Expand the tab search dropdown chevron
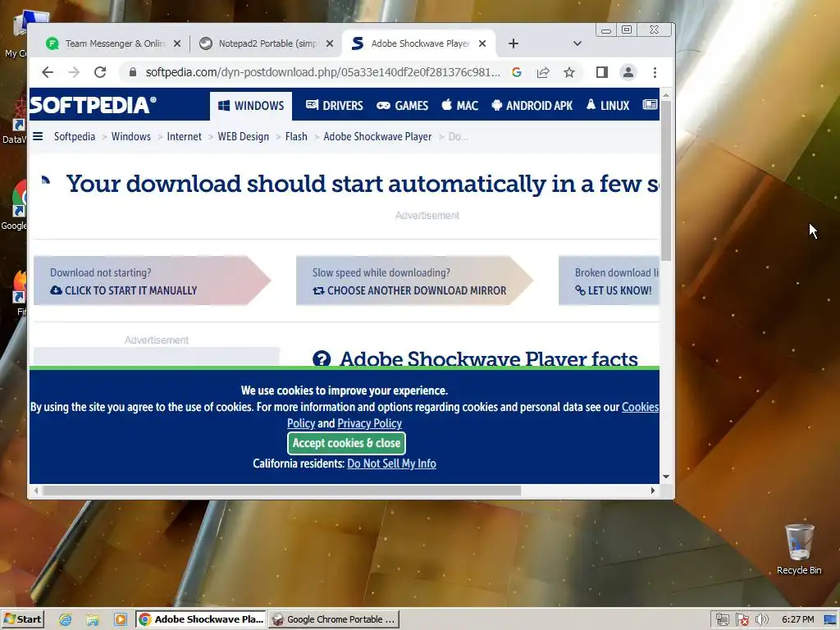Viewport: 840px width, 630px height. coord(577,44)
